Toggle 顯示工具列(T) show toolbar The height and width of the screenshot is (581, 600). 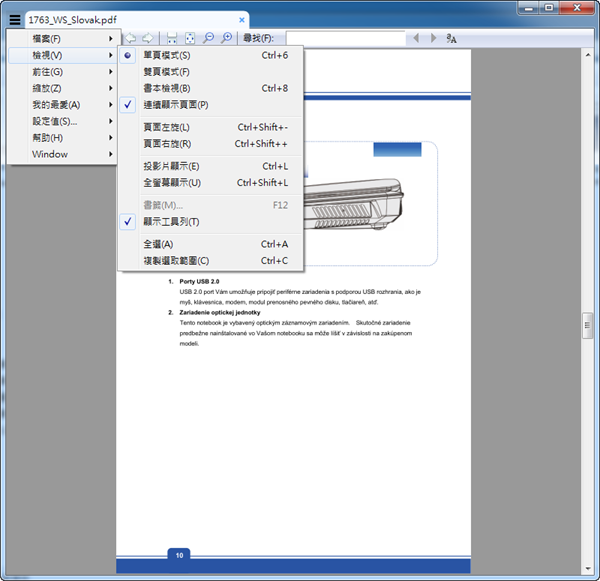[x=210, y=222]
